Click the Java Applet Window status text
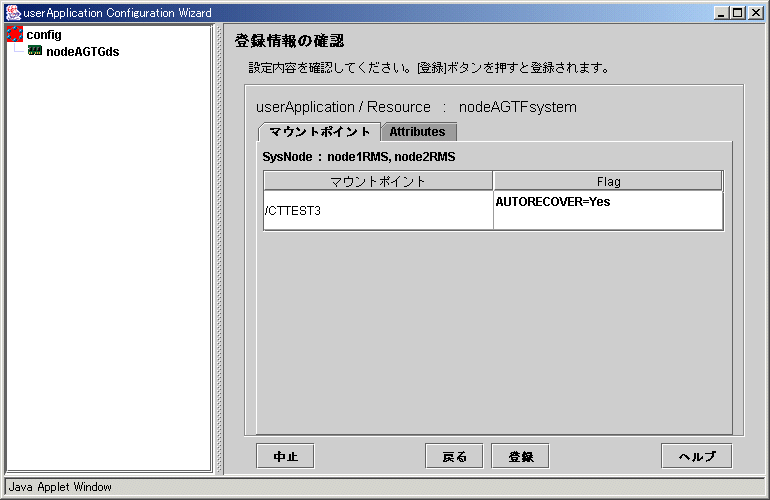 (60, 487)
